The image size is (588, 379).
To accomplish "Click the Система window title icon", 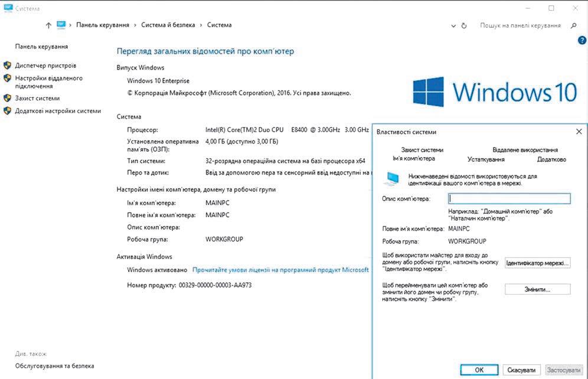I will (x=8, y=8).
